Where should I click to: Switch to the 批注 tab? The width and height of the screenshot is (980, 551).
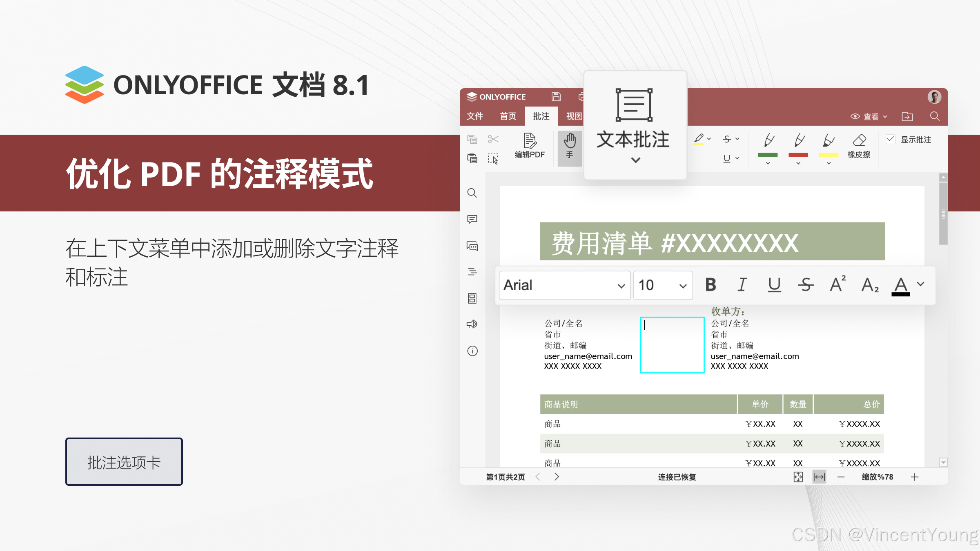[541, 116]
